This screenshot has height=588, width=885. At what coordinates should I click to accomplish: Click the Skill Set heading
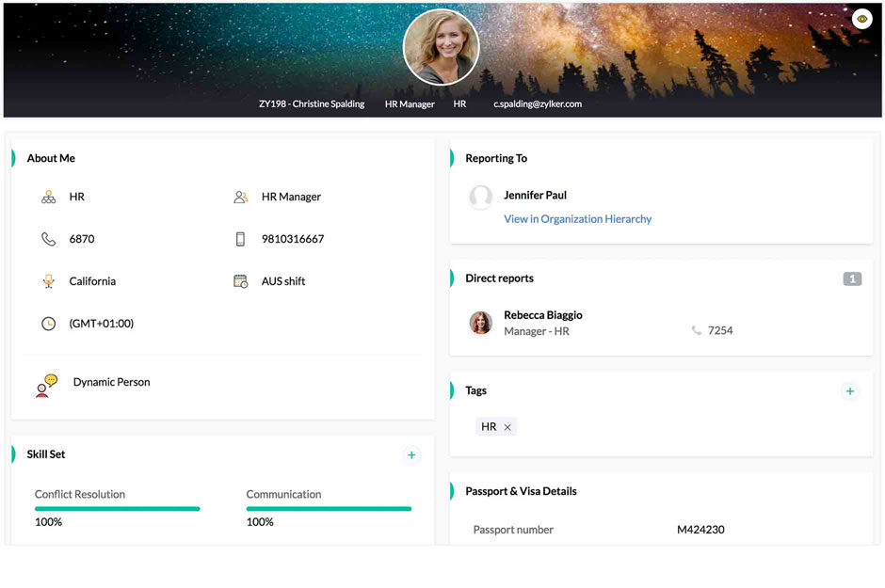pyautogui.click(x=46, y=454)
